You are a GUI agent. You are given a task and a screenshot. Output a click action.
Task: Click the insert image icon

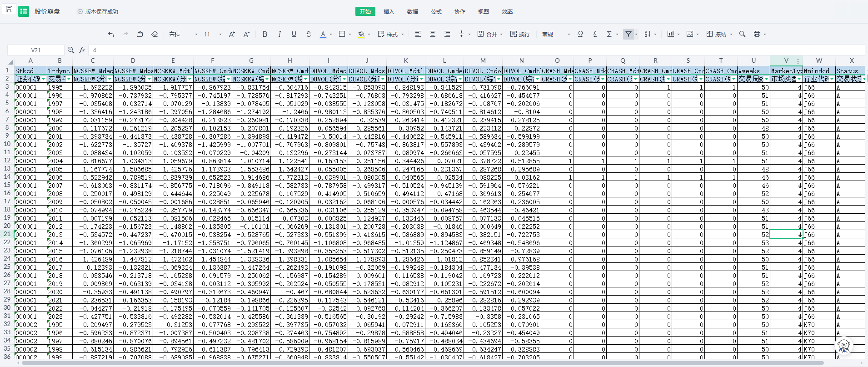[690, 34]
